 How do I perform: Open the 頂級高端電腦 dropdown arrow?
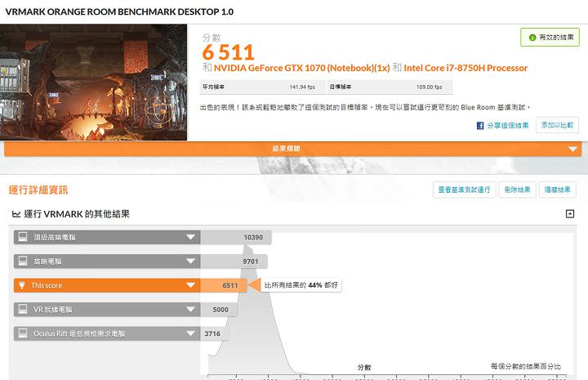click(x=191, y=237)
